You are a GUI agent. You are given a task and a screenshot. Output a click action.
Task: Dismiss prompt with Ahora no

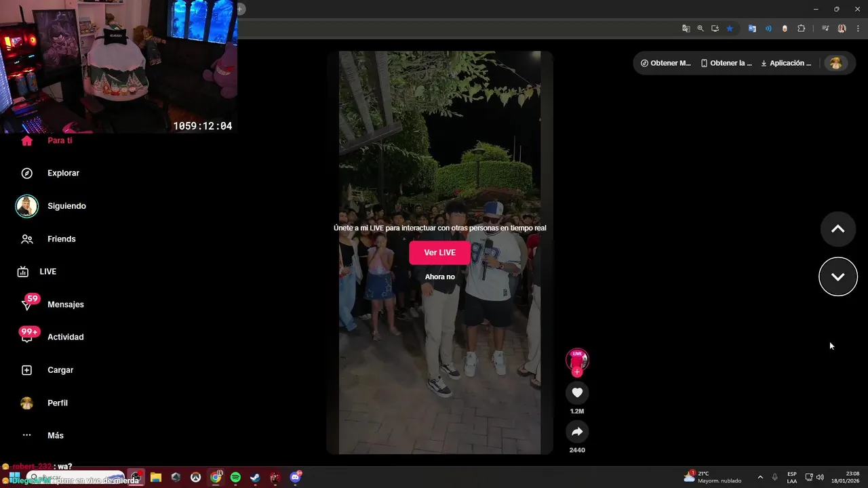click(439, 277)
